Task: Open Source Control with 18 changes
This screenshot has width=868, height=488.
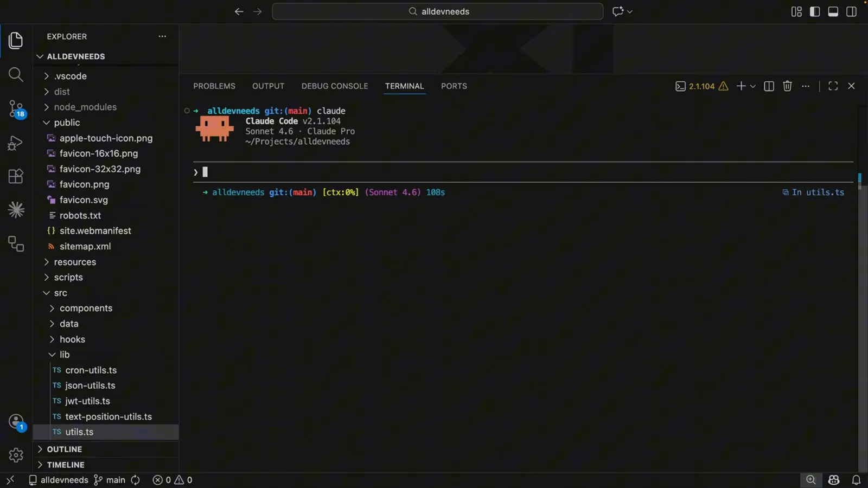Action: coord(16,108)
